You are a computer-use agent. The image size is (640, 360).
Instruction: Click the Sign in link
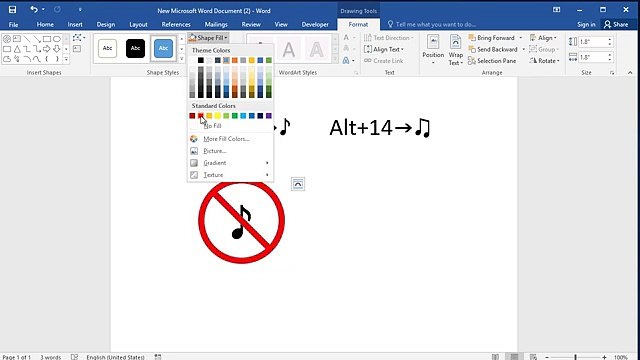tap(586, 24)
